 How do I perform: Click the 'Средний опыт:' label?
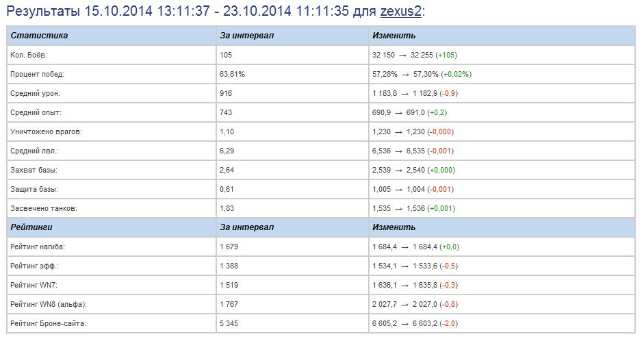pyautogui.click(x=36, y=112)
